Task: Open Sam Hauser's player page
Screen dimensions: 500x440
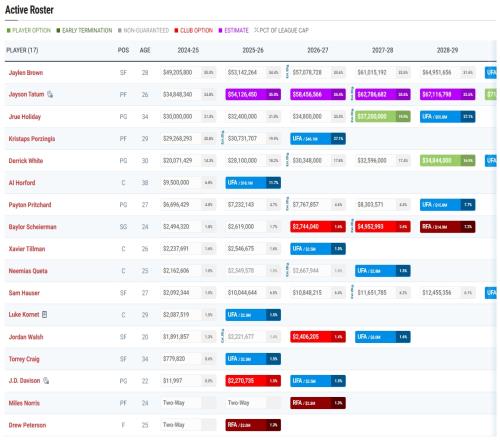Action: (x=24, y=293)
